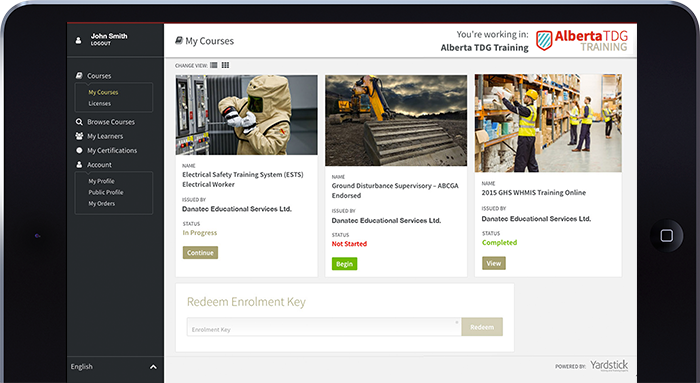The image size is (700, 383).
Task: Expand the English language selector chevron
Action: click(x=153, y=367)
